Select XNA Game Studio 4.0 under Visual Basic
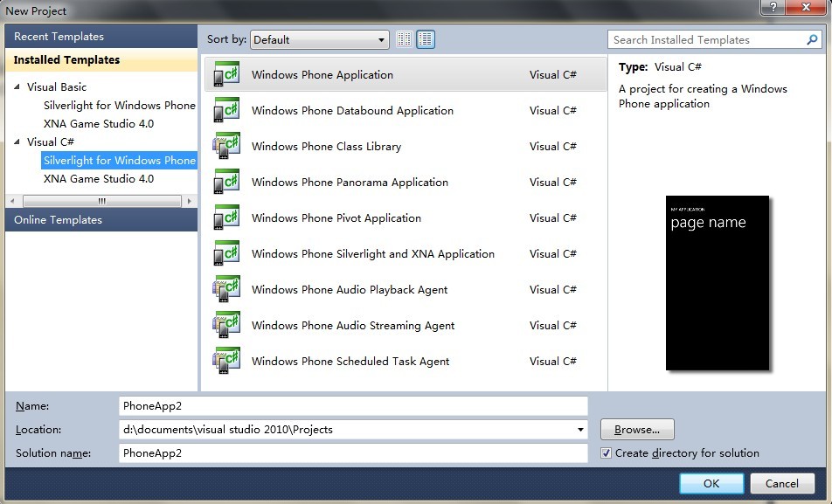Image resolution: width=832 pixels, height=504 pixels. point(99,124)
